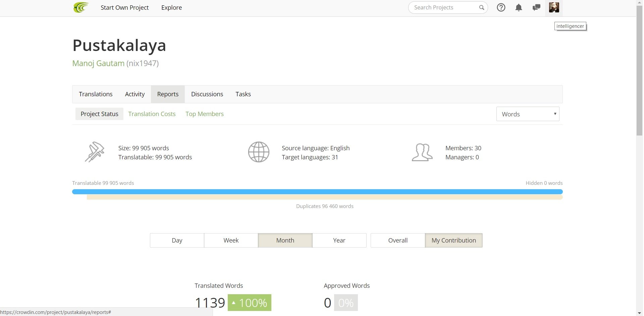Open Start Own Project link

tap(124, 7)
